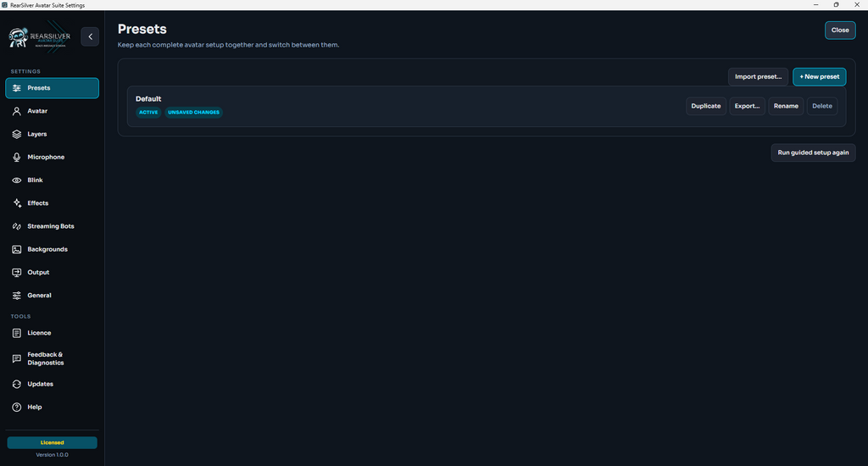Screen dimensions: 868x466
Task: Click the Updates refresh icon
Action: pos(17,384)
